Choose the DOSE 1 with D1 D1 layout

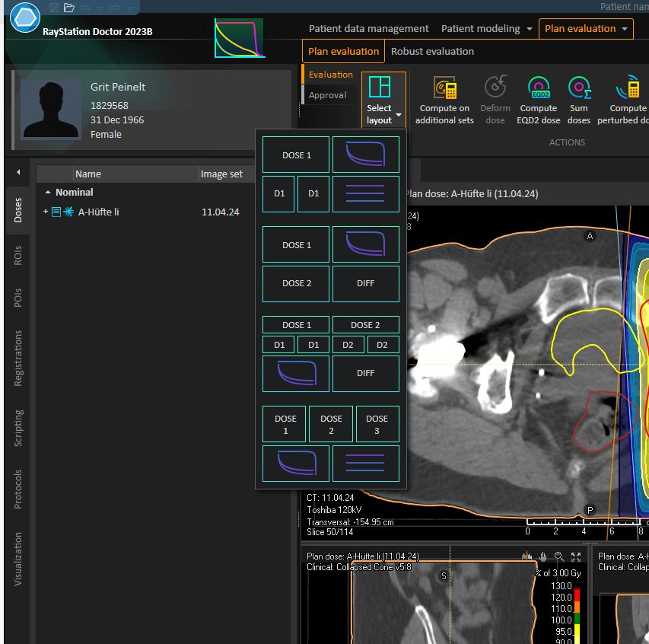point(331,174)
